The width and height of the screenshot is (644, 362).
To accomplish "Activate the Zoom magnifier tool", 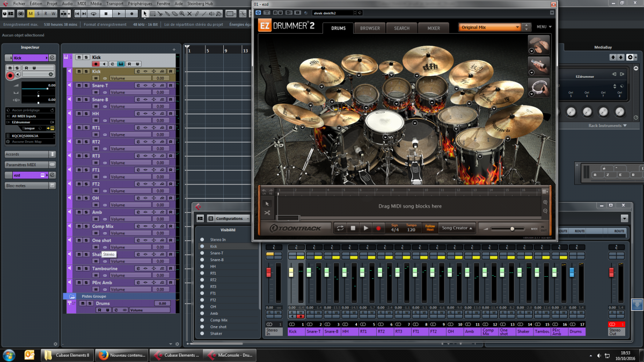I will click(183, 13).
